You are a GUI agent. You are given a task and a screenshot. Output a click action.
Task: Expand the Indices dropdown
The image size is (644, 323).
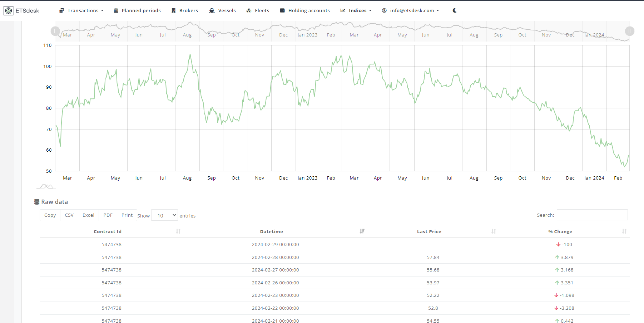tap(356, 10)
